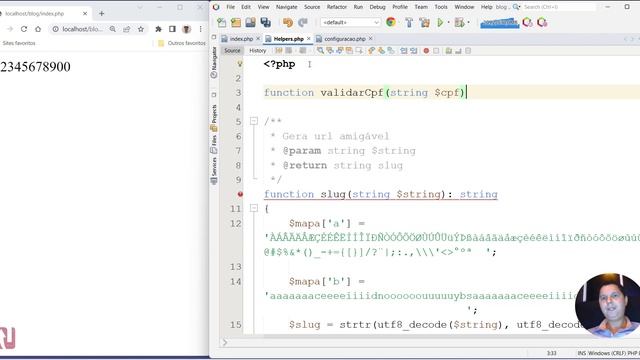Collapse the doc comment fold at line 5
Screen dimensions: 640x360
pyautogui.click(x=254, y=121)
